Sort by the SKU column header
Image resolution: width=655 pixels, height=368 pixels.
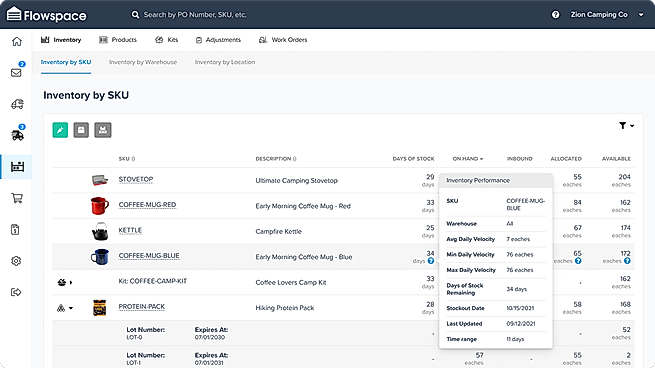pos(127,159)
